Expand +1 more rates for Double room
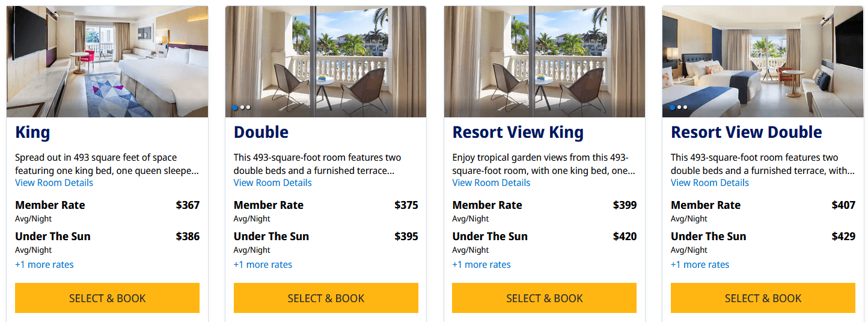 coord(263,265)
